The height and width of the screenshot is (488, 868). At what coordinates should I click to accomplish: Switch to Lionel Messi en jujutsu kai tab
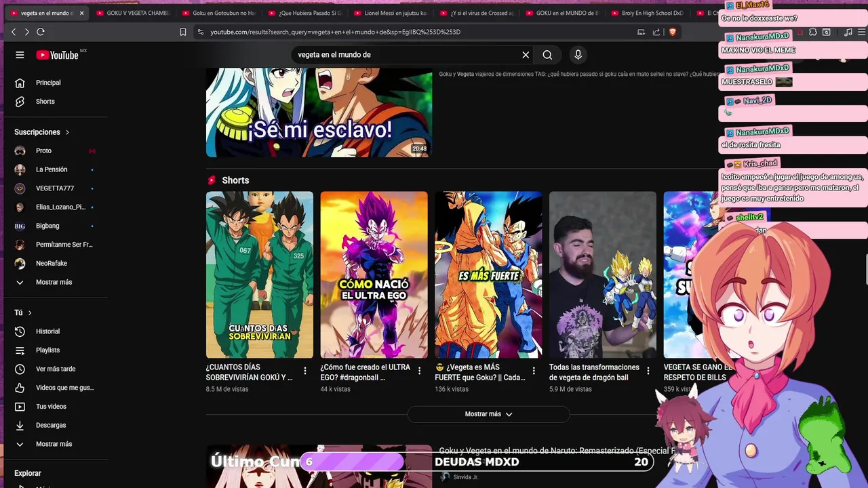[391, 13]
